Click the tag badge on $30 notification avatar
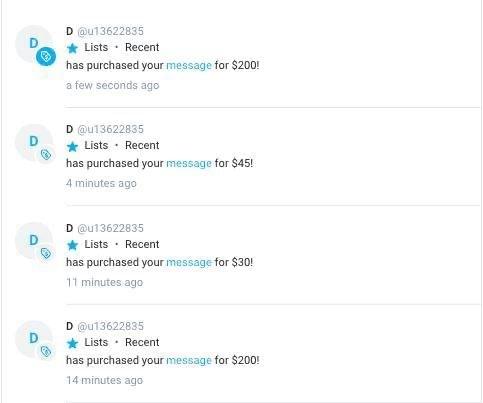483x403 pixels. (x=46, y=253)
